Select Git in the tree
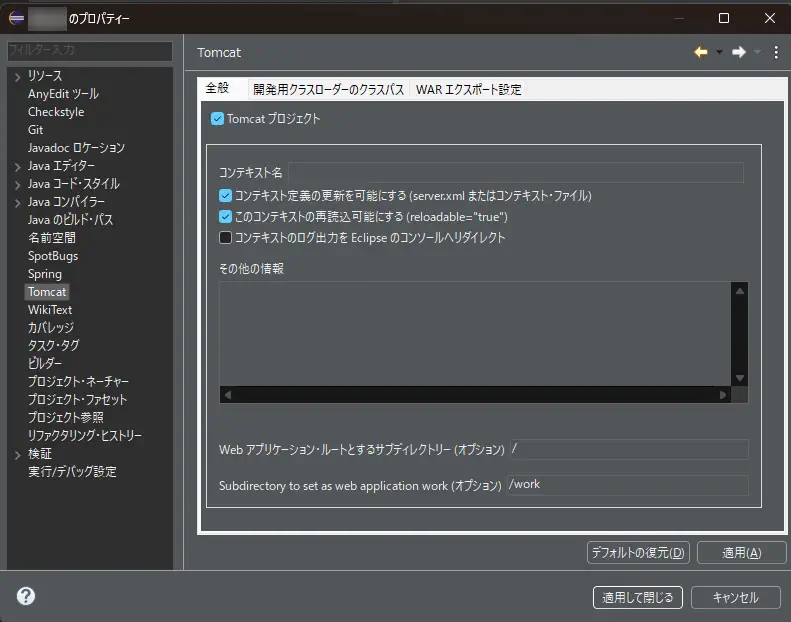This screenshot has height=622, width=791. click(35, 130)
